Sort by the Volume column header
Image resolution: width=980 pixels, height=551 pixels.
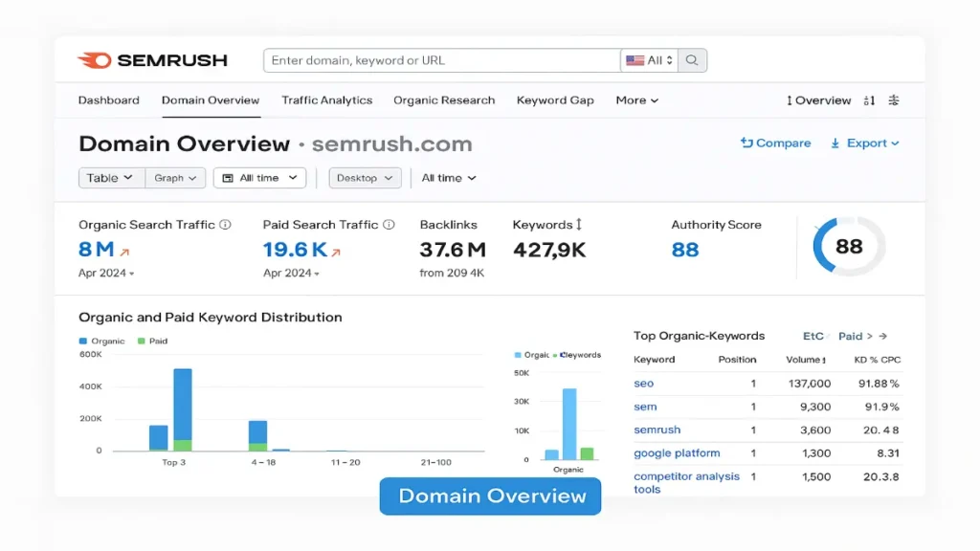[806, 360]
